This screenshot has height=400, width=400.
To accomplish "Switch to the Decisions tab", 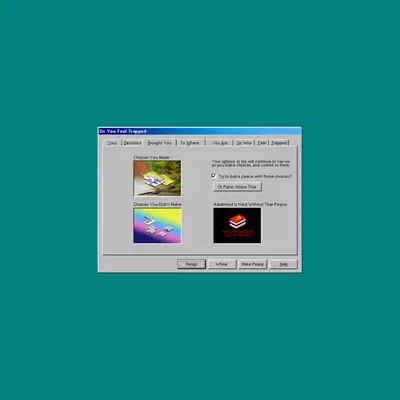I will (x=133, y=143).
